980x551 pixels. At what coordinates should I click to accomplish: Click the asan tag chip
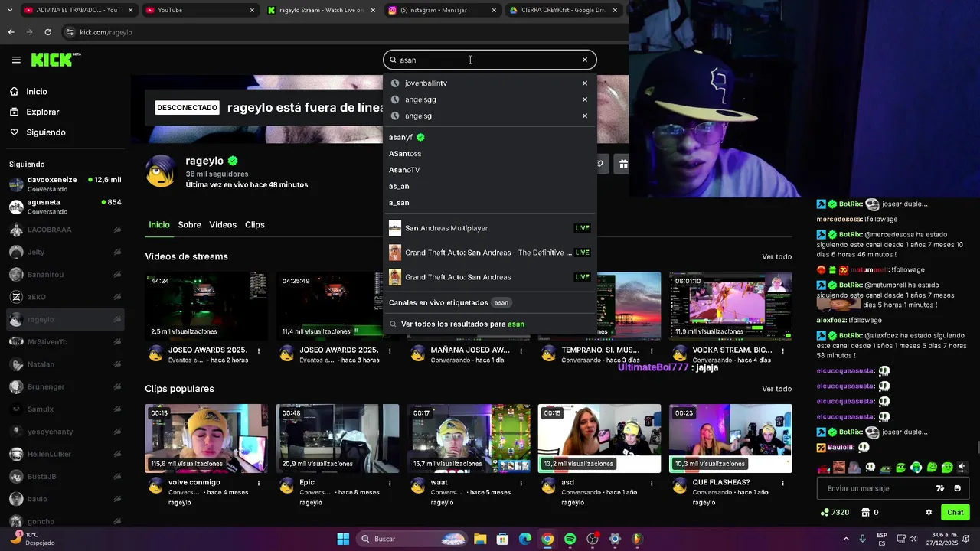(x=501, y=302)
